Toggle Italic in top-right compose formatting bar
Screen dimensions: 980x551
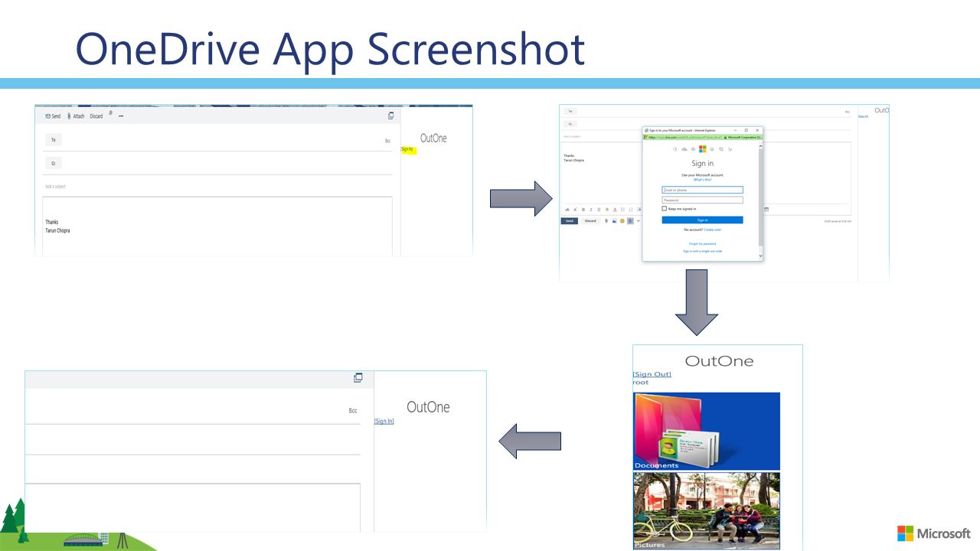591,210
